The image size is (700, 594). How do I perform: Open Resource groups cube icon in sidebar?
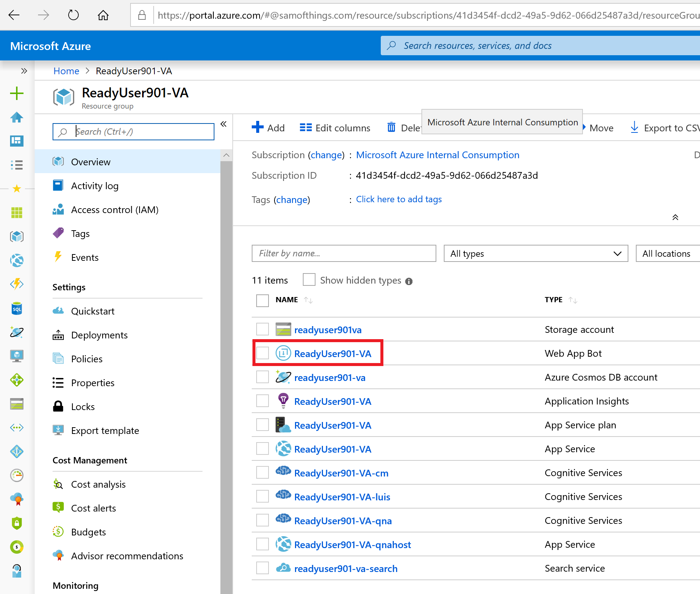click(x=17, y=237)
